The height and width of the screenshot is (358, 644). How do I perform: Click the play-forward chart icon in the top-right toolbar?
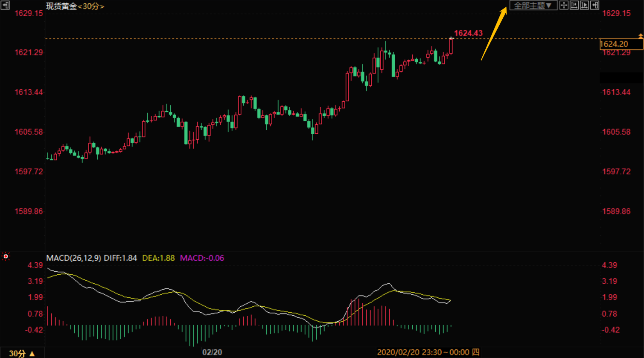coord(584,6)
